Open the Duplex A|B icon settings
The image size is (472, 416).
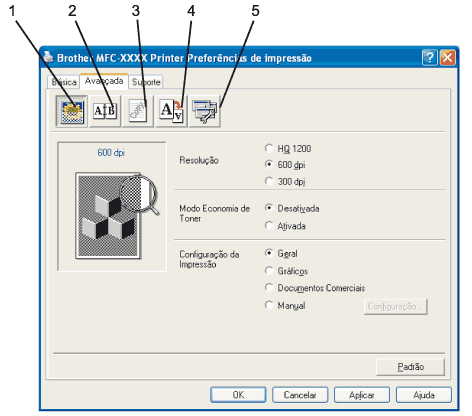pyautogui.click(x=105, y=111)
